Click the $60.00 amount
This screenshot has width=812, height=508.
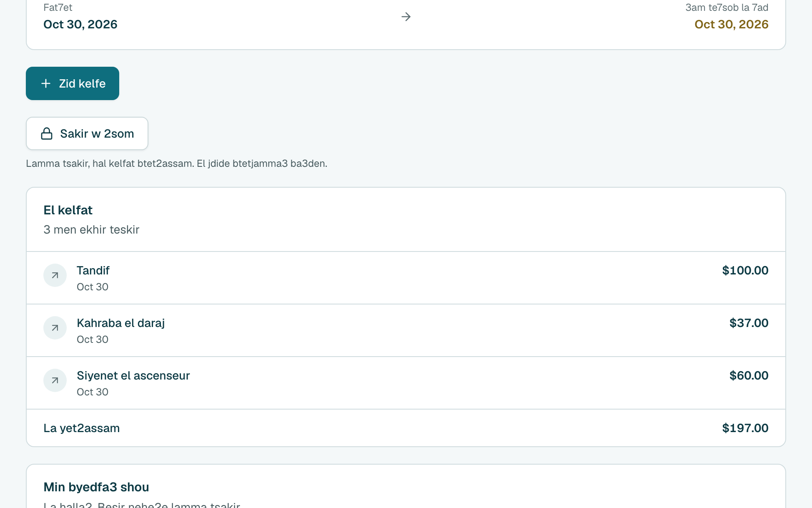pyautogui.click(x=749, y=375)
